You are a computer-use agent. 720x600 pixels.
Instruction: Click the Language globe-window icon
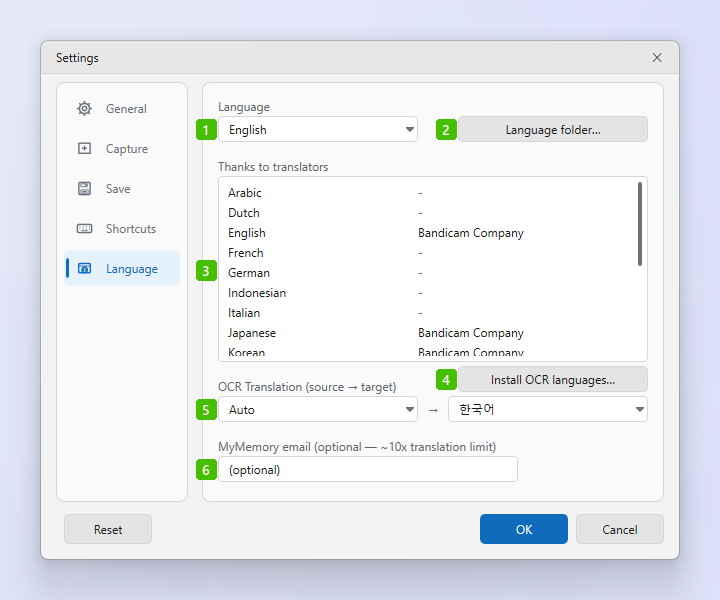84,269
